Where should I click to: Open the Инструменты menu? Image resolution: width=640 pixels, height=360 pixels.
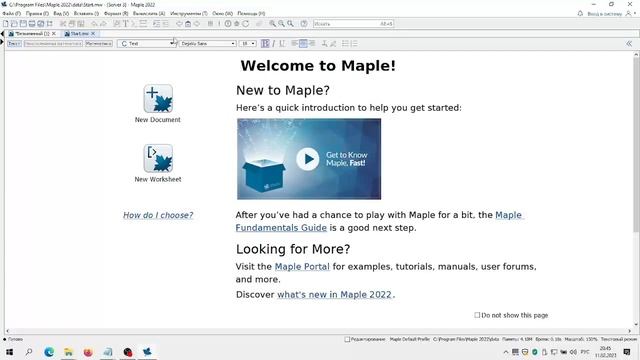pyautogui.click(x=189, y=13)
